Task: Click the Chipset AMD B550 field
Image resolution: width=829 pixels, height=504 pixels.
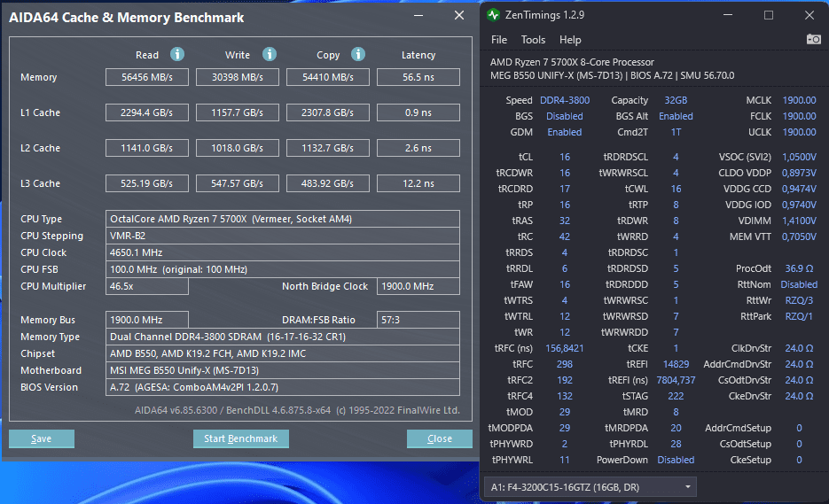Action: point(282,353)
